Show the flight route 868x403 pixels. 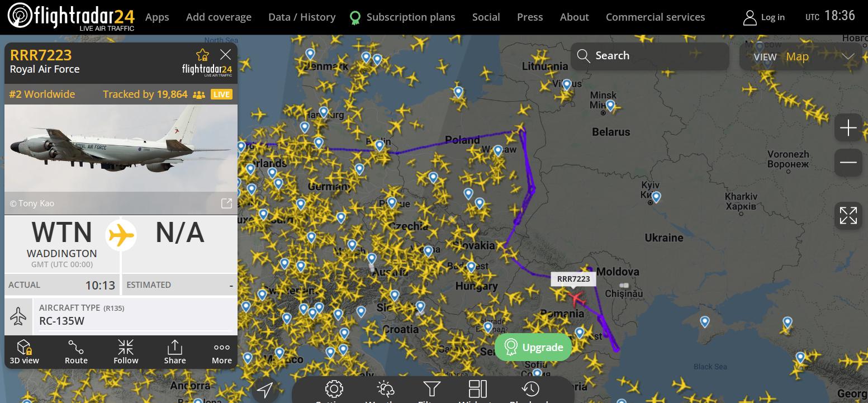click(76, 352)
